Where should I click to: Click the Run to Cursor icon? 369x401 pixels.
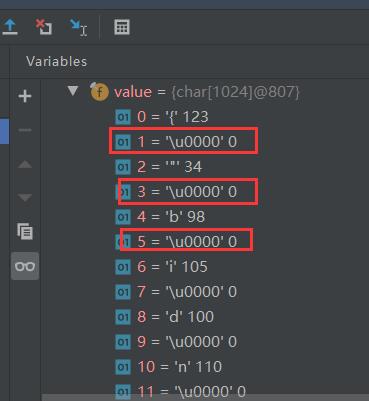click(x=78, y=27)
